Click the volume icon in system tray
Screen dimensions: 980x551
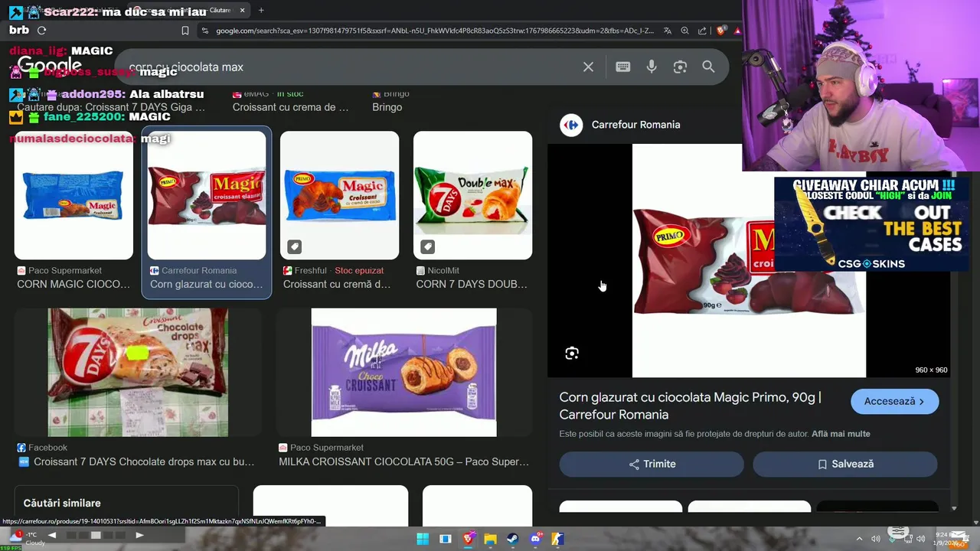(921, 539)
